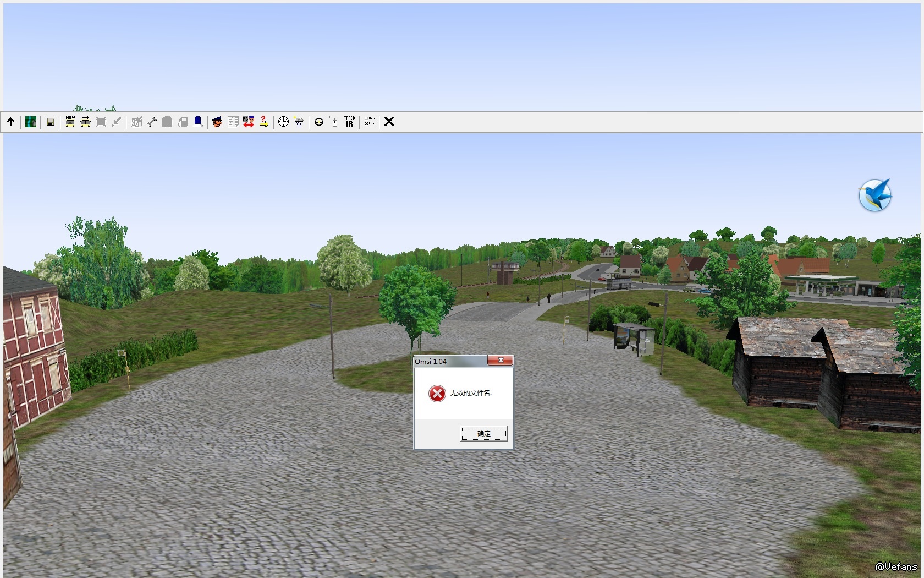
Task: Toggle the TrackIR toolbar button
Action: [x=350, y=122]
